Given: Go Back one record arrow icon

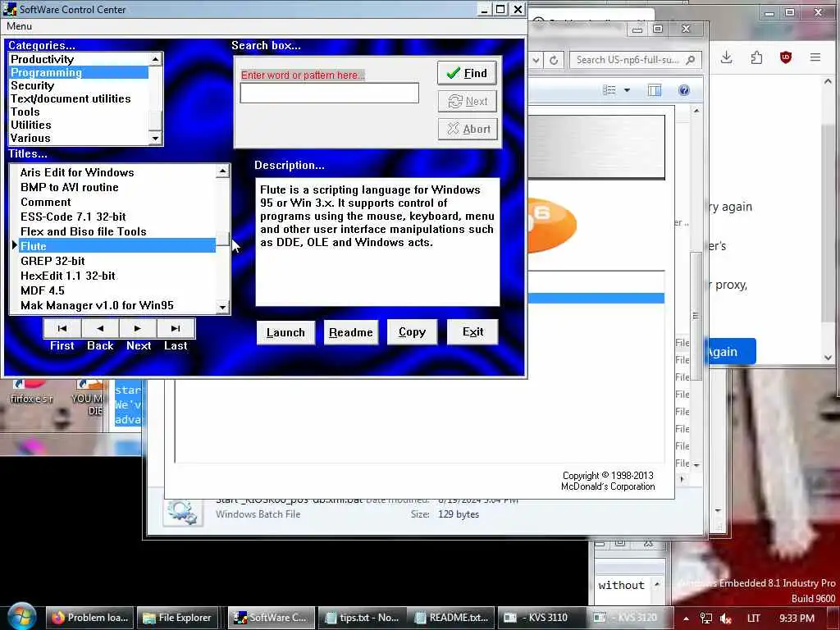Looking at the screenshot, I should (100, 328).
